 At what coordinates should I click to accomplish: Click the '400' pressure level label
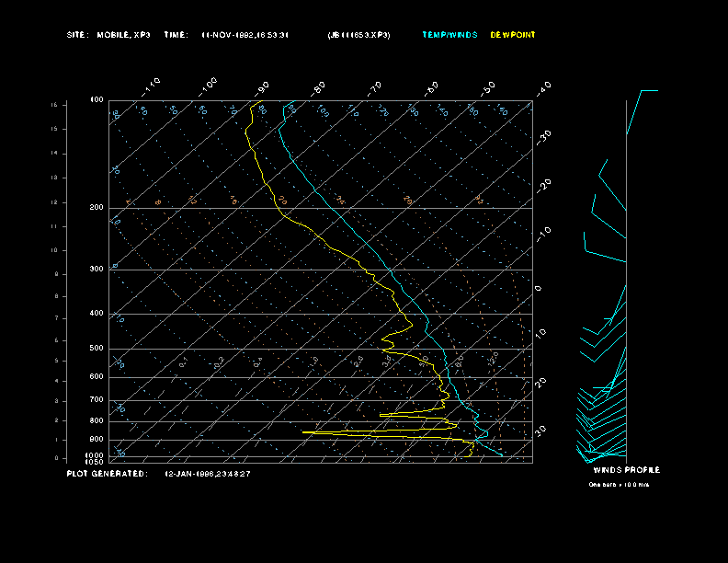97,313
